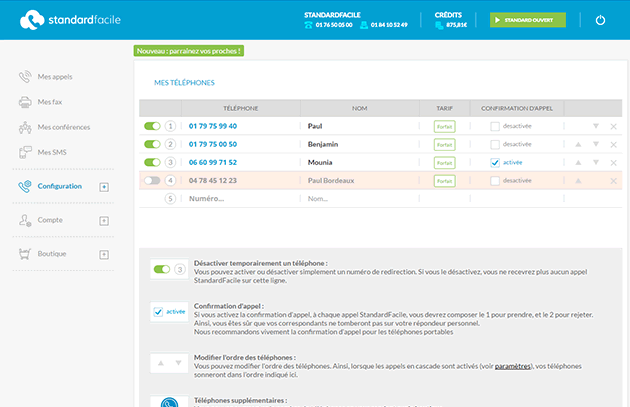Move Benjamin's phone up in order
Image resolution: width=630 pixels, height=407 pixels.
[577, 145]
